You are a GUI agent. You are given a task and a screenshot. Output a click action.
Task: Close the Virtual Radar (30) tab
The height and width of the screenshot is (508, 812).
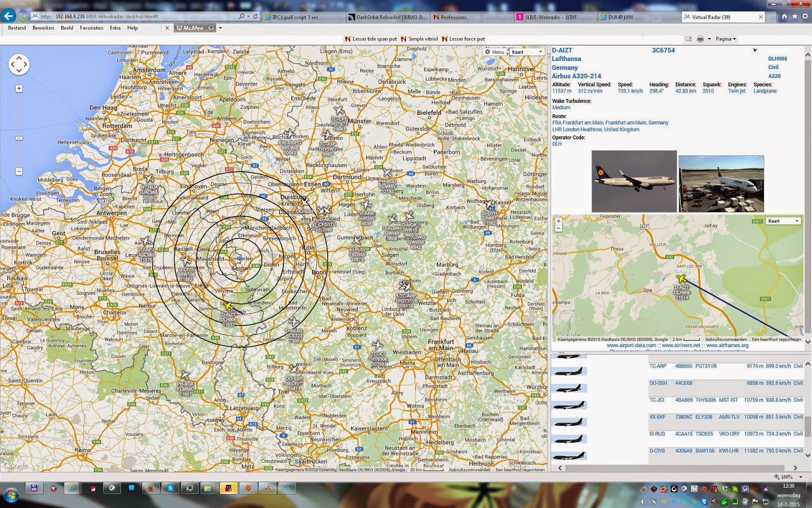[x=760, y=17]
